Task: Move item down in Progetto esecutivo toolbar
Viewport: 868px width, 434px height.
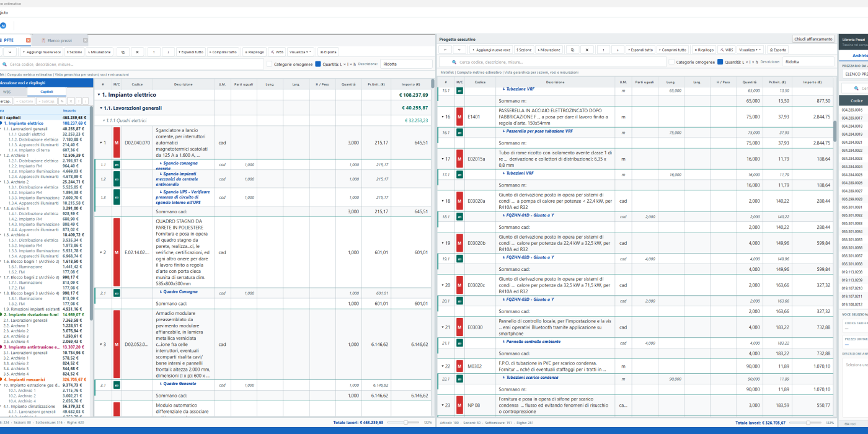Action: point(618,50)
